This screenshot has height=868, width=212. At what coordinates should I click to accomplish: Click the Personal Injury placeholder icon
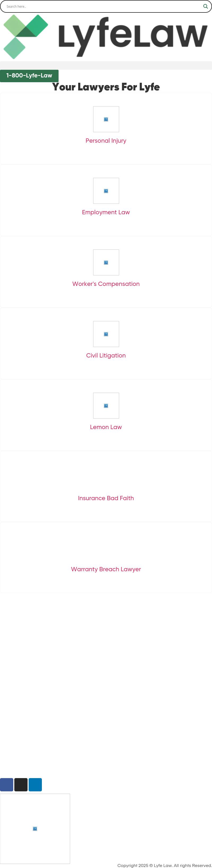pyautogui.click(x=106, y=119)
